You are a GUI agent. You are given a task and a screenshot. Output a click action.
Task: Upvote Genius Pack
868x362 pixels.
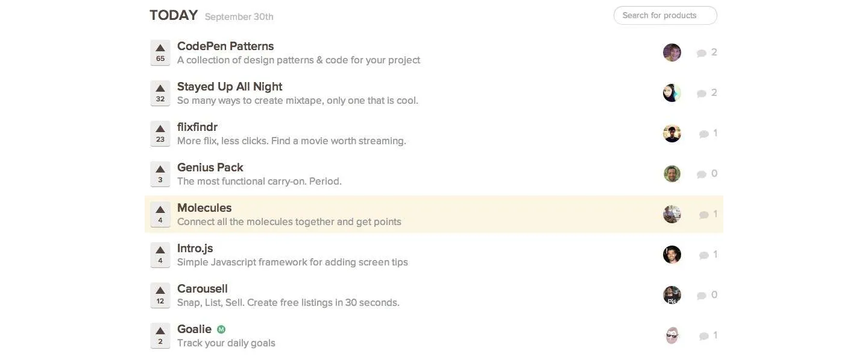160,174
